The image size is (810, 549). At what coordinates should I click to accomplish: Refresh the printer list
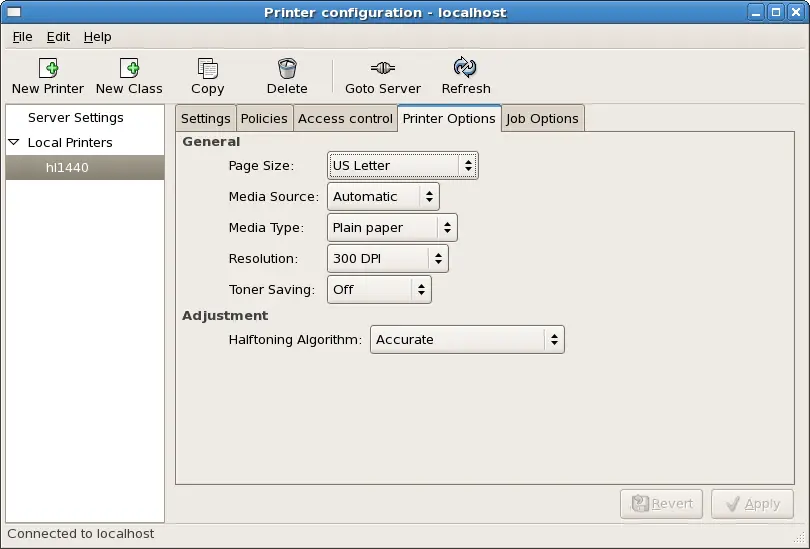[x=465, y=68]
